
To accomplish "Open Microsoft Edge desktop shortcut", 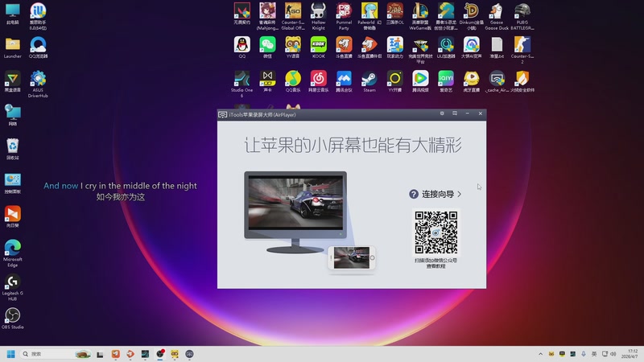I will pos(13,253).
